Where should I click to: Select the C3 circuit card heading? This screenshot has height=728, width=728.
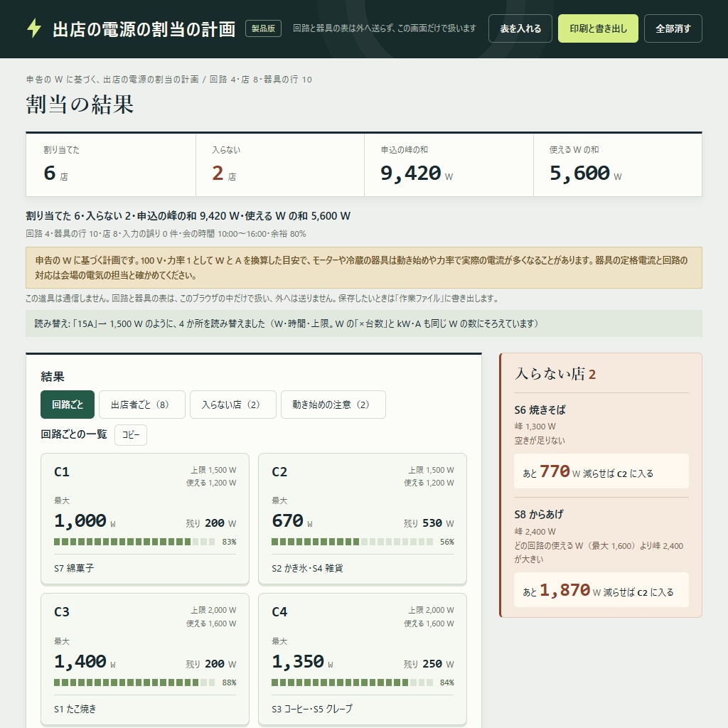[62, 612]
